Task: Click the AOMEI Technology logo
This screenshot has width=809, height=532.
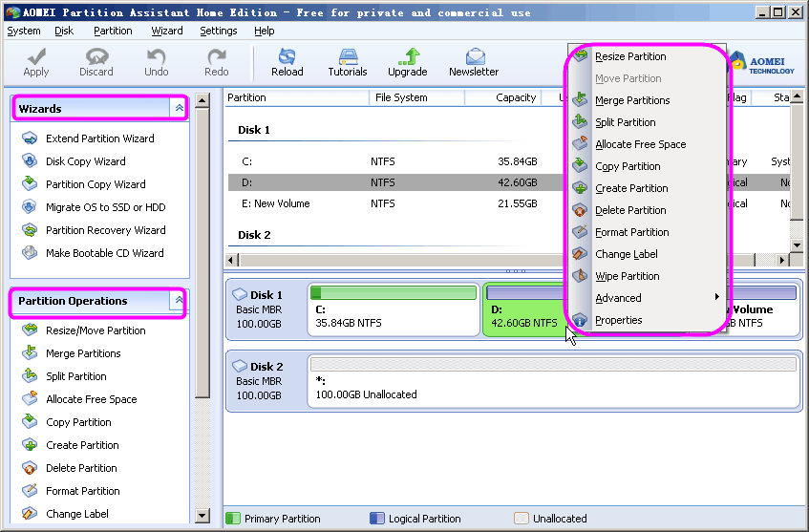Action: (763, 64)
